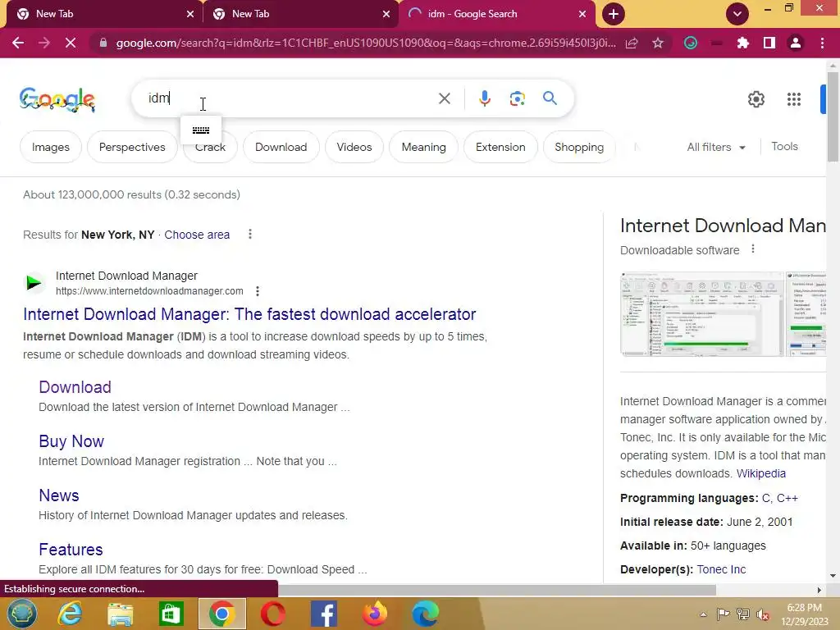Viewport: 840px width, 630px height.
Task: Launch Firefox from the taskbar
Action: tap(374, 614)
